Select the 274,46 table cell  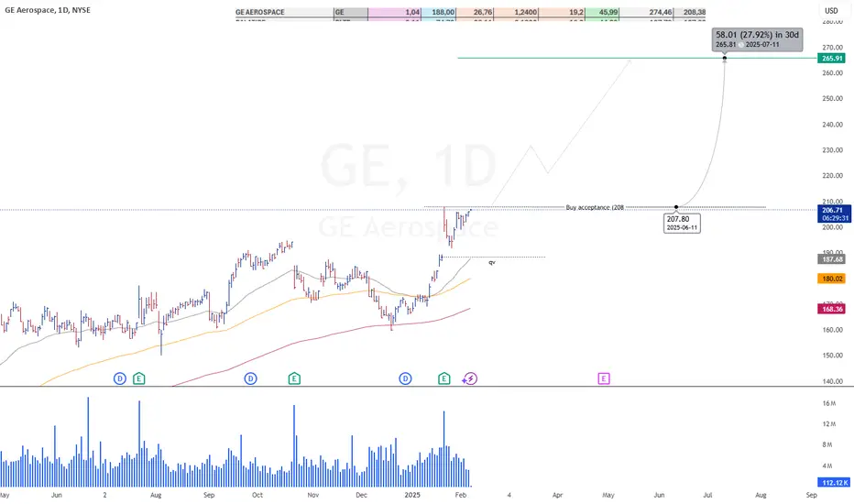tap(647, 12)
